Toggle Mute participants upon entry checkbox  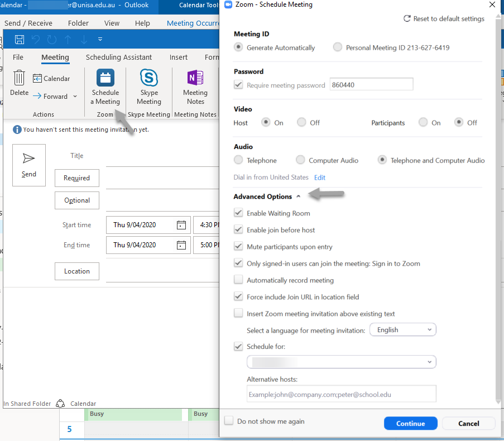238,246
